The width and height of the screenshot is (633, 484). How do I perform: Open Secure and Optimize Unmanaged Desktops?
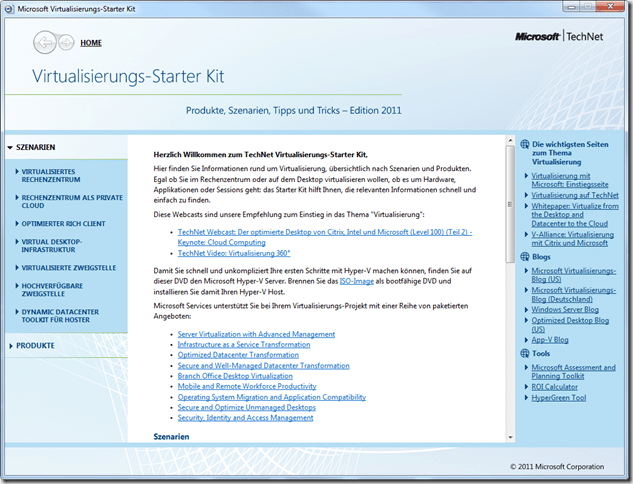(247, 408)
